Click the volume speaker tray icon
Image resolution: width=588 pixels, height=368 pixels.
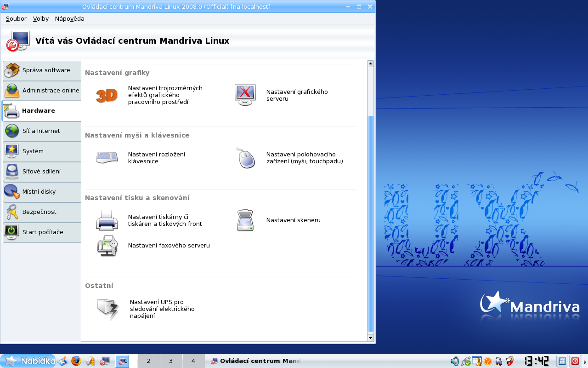coord(455,361)
